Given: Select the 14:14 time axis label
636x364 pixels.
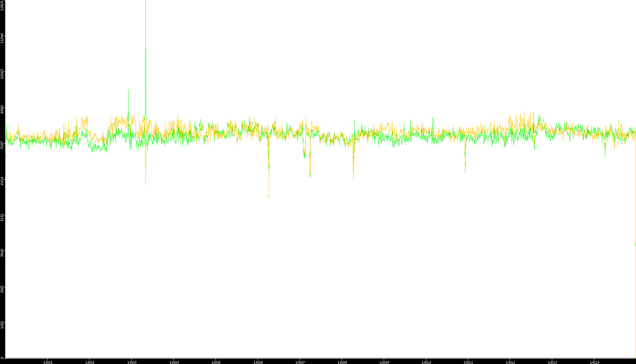Looking at the screenshot, I should (594, 362).
